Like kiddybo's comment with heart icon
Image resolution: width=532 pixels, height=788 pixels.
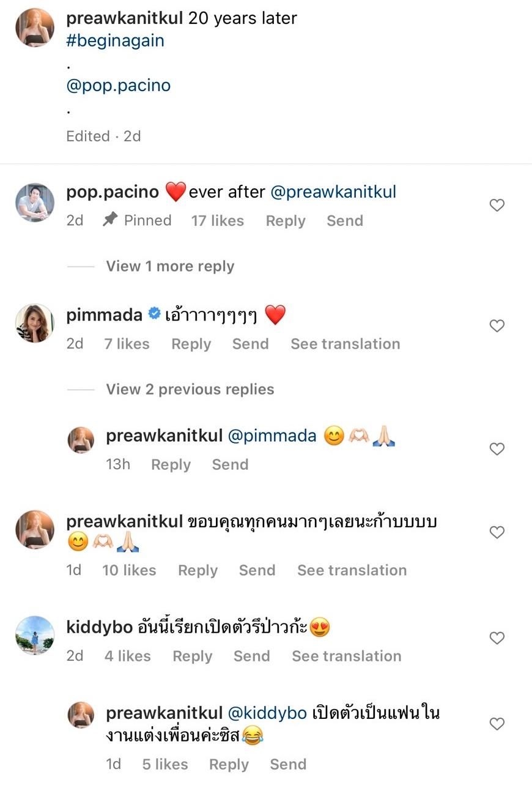click(497, 638)
